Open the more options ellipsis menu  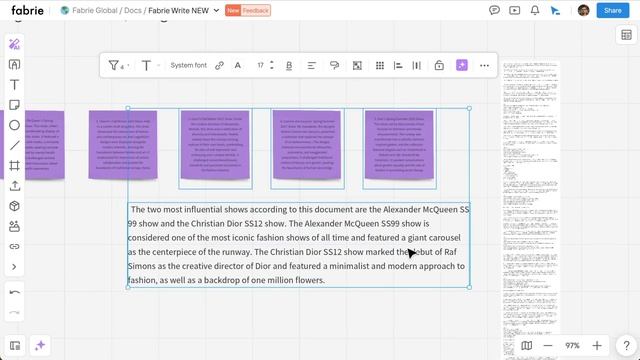pyautogui.click(x=484, y=65)
